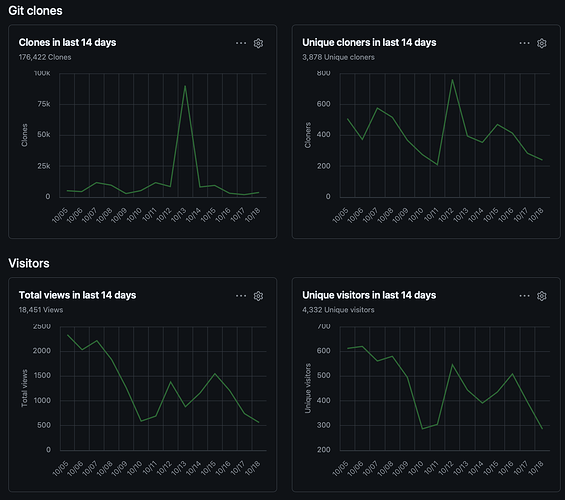Click the total views point at 10/05
Image resolution: width=565 pixels, height=500 pixels.
(x=67, y=335)
